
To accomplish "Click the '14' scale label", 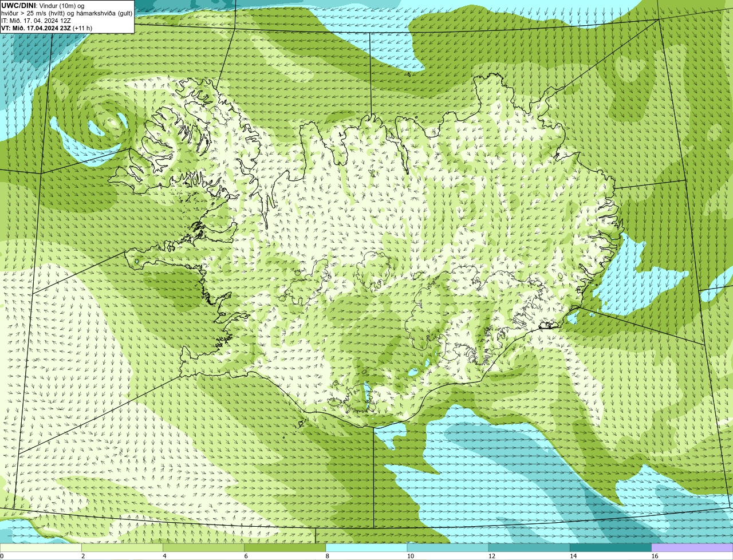I will tap(573, 556).
